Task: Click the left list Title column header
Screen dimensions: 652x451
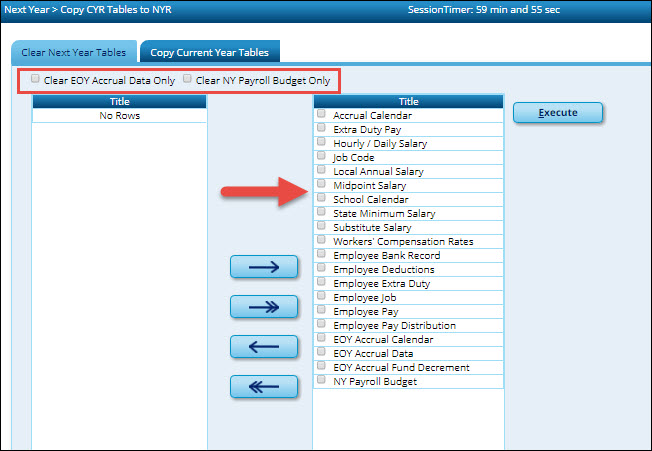Action: coord(119,101)
